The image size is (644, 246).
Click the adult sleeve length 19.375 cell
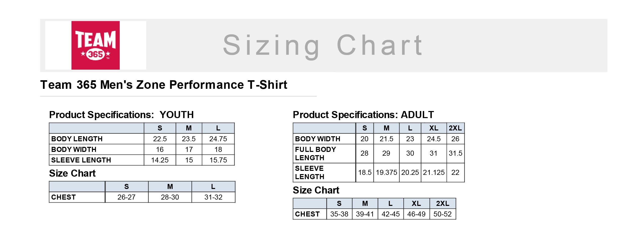386,172
